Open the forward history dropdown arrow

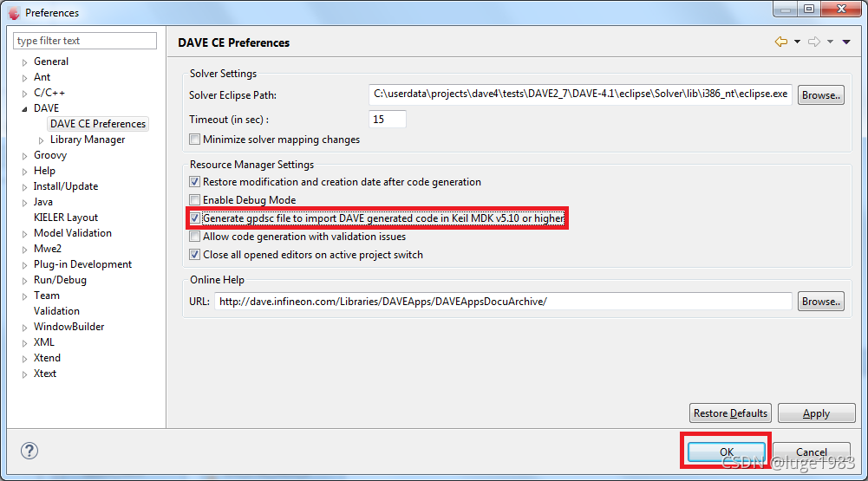(x=830, y=42)
